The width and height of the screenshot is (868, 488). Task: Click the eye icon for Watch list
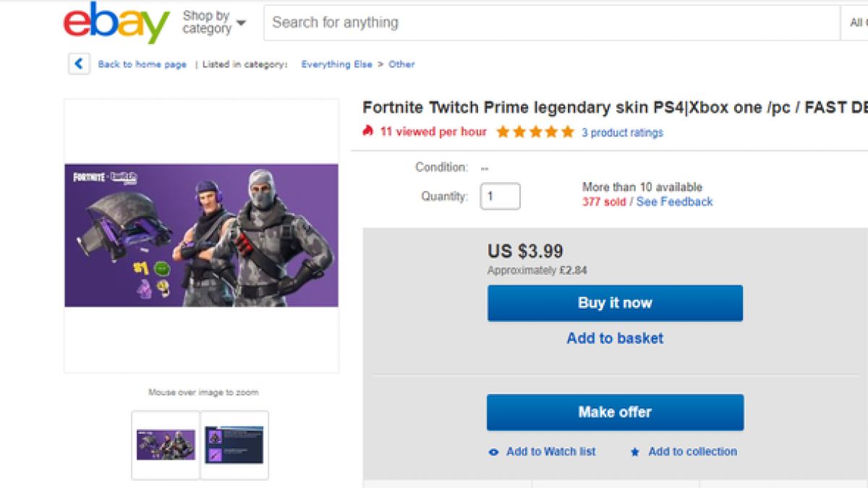click(494, 452)
